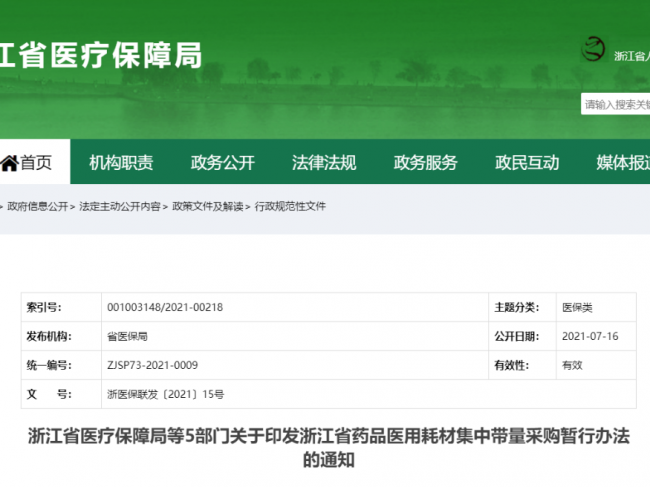Viewport: 650px width, 487px height.
Task: Open the 政务公开 menu
Action: [x=223, y=162]
